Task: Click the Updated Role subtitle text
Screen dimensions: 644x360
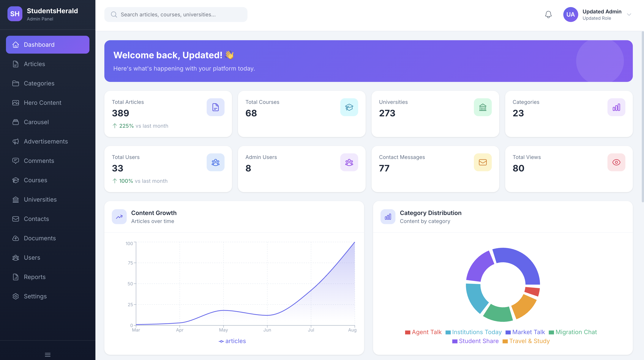Action: click(596, 18)
